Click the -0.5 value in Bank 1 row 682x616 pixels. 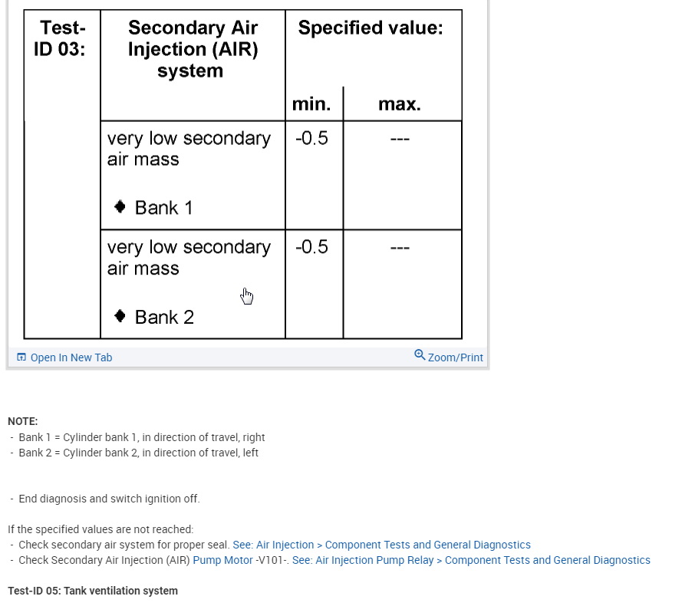click(311, 138)
